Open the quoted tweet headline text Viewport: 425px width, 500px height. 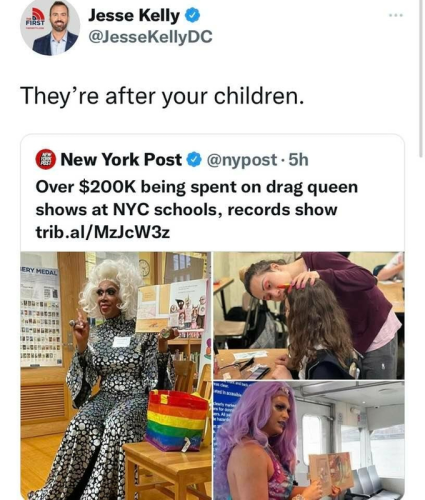pyautogui.click(x=197, y=198)
